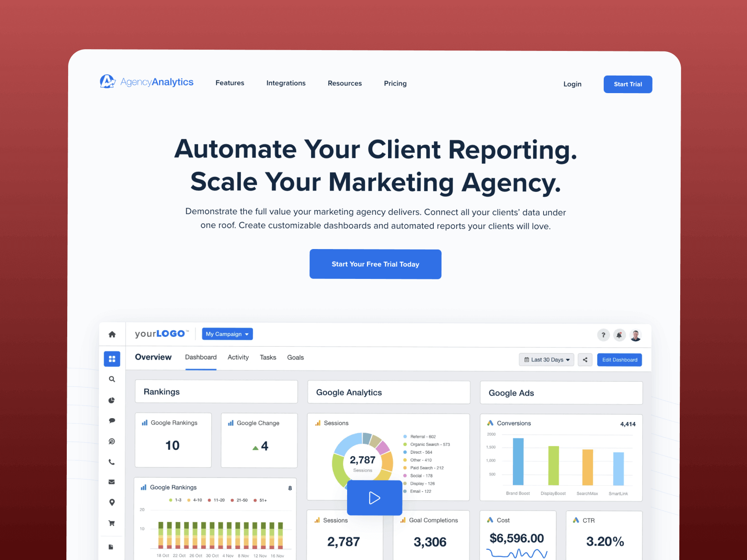
Task: Click the Login link
Action: pyautogui.click(x=573, y=84)
